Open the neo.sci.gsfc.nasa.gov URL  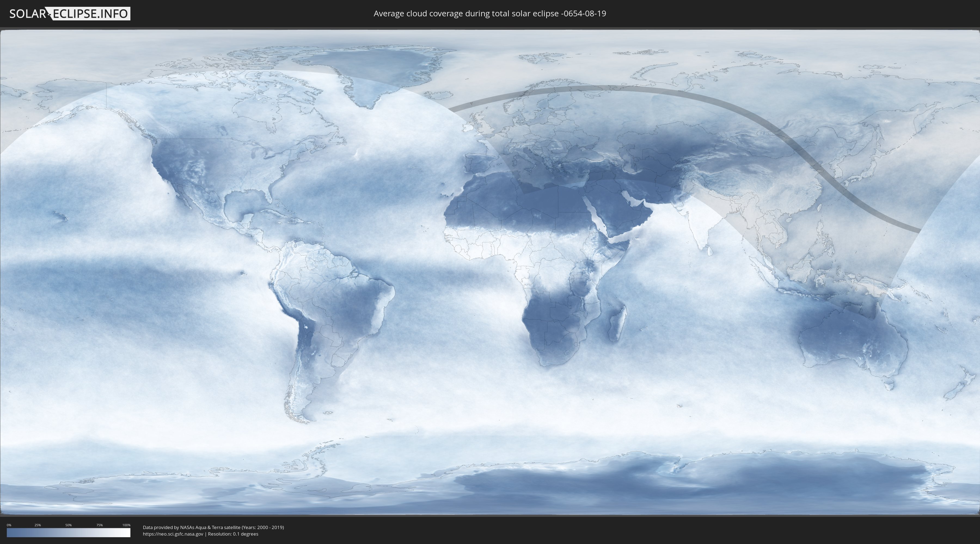(173, 534)
